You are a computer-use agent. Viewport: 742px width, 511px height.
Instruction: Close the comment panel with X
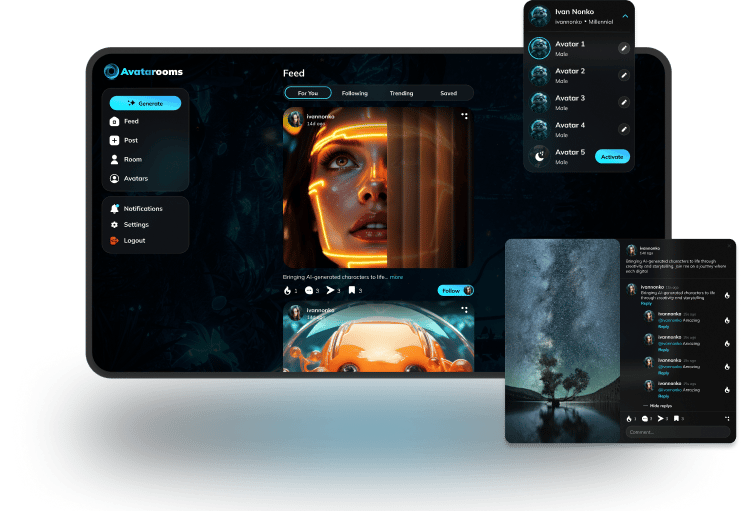pos(729,246)
